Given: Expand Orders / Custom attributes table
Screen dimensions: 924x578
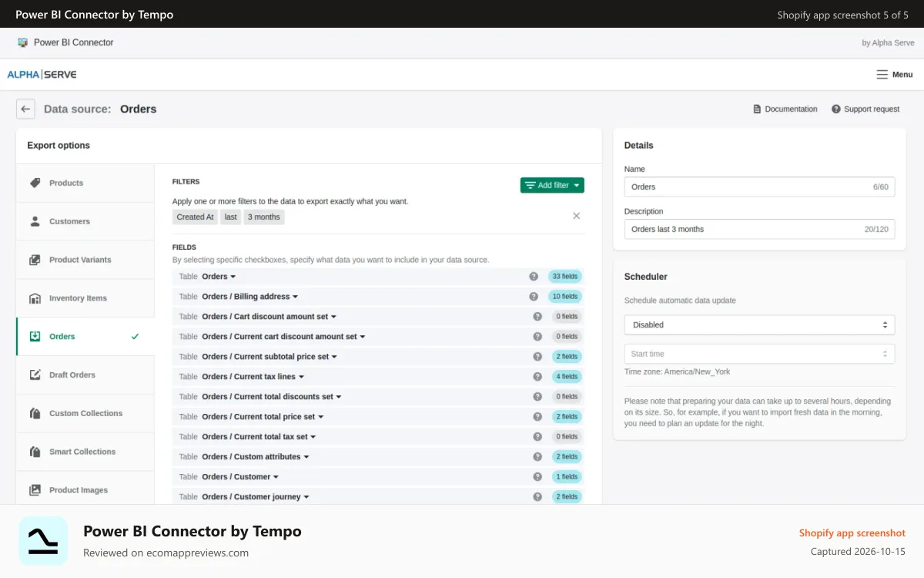Looking at the screenshot, I should coord(255,457).
